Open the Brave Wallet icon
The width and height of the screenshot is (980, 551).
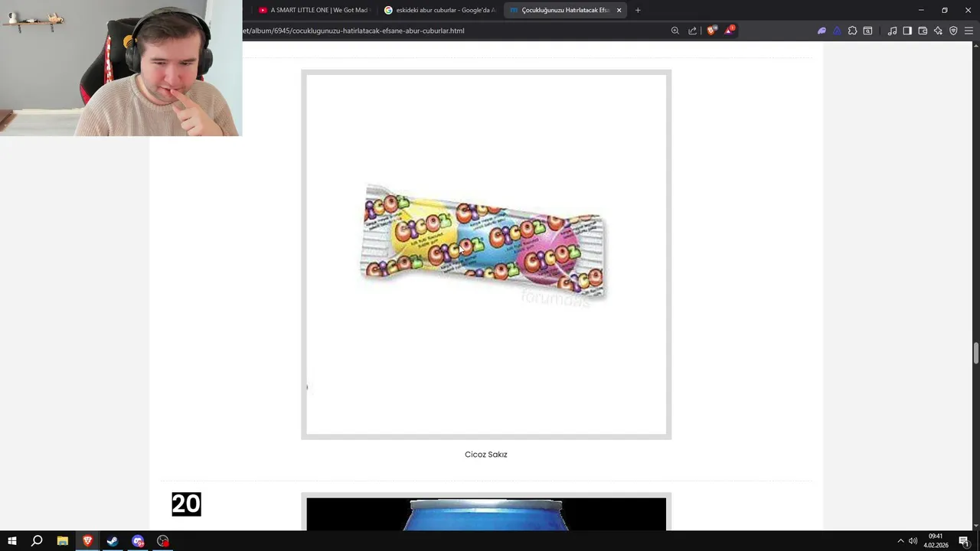[x=923, y=31]
